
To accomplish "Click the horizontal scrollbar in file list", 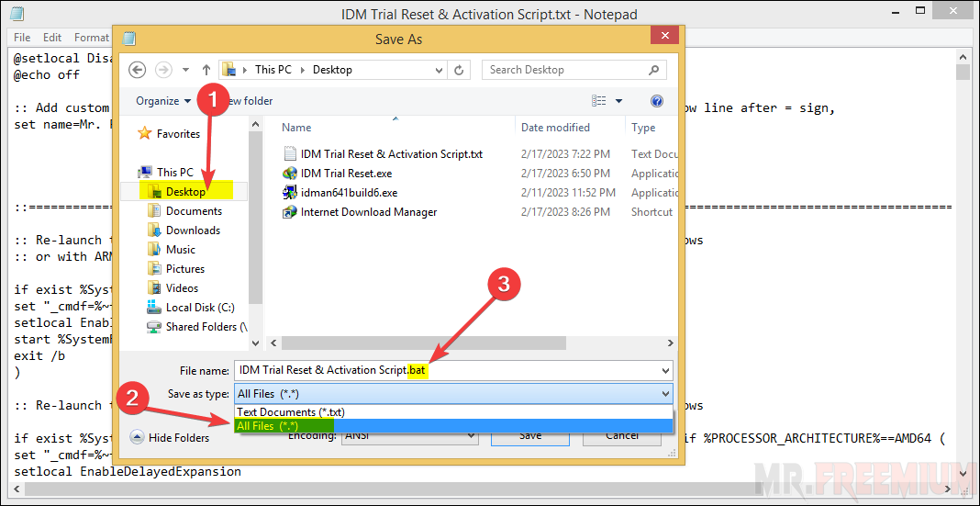I will point(424,343).
